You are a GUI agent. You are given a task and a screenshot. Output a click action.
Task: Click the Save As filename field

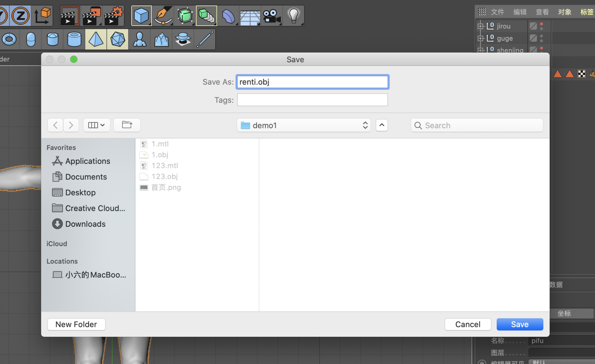[x=312, y=82]
